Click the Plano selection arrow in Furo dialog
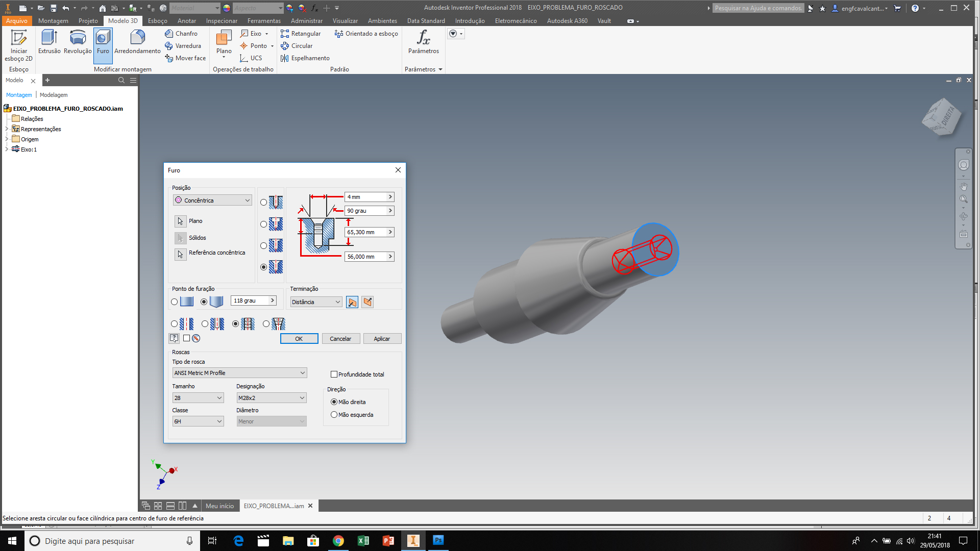 coord(180,221)
